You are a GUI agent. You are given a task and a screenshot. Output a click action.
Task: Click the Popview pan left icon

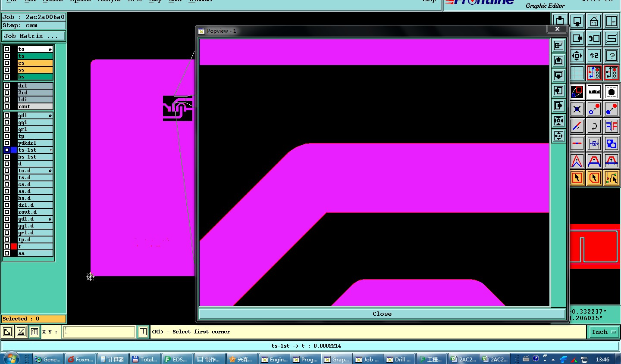click(x=558, y=91)
